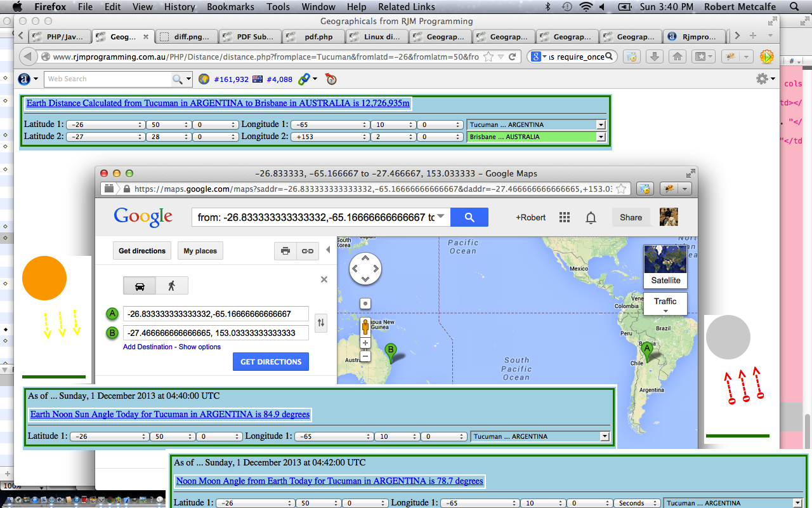812x508 pixels.
Task: Swap start and end points in directions
Action: (321, 323)
